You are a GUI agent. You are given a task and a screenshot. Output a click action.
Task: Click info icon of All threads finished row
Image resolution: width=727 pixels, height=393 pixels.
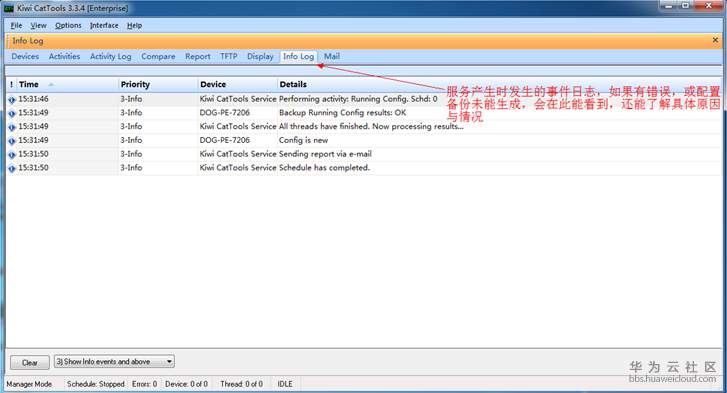(x=12, y=127)
